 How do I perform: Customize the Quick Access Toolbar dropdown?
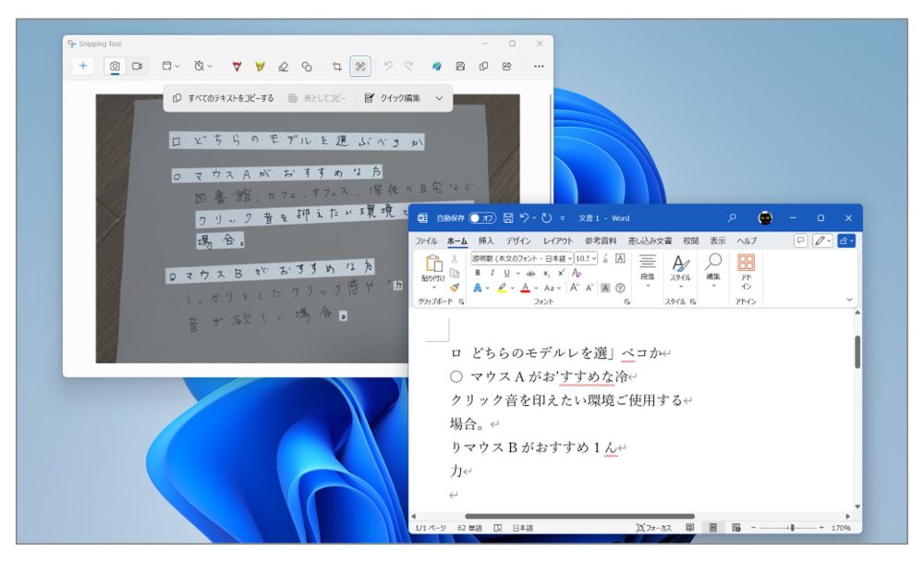(562, 218)
